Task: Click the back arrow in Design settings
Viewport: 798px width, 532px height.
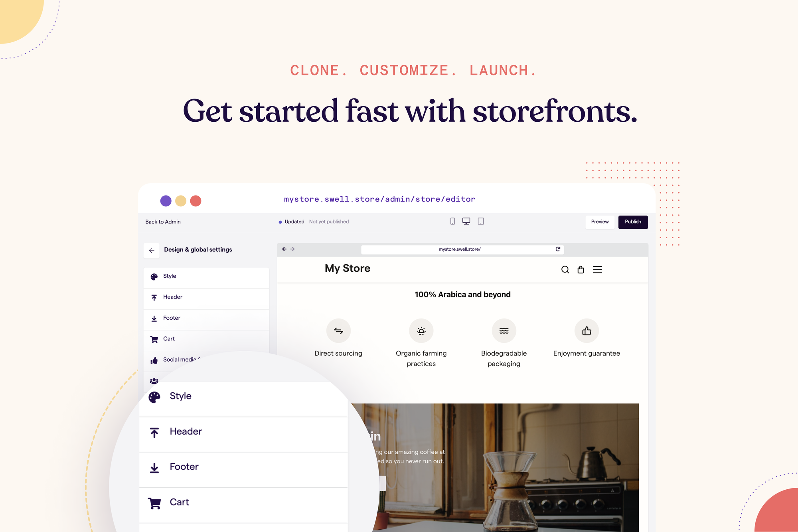Action: [x=152, y=249]
